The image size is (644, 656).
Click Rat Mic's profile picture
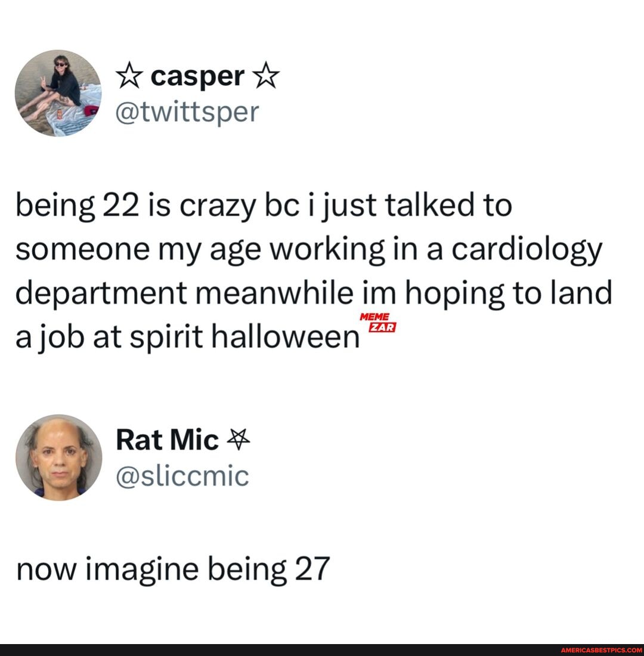tap(58, 457)
